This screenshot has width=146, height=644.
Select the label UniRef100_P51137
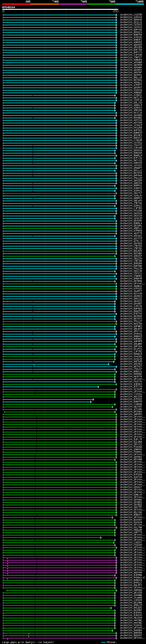point(131,321)
